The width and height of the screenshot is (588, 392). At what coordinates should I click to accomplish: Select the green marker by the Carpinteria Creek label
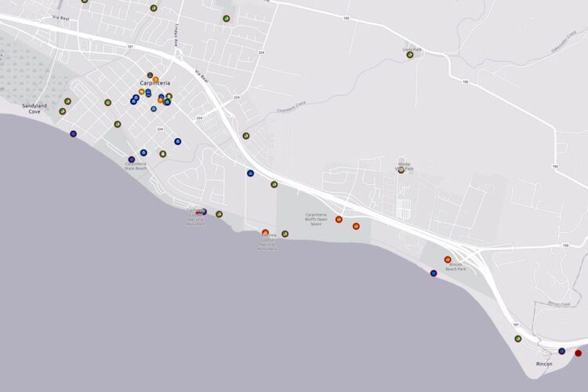[x=246, y=136]
